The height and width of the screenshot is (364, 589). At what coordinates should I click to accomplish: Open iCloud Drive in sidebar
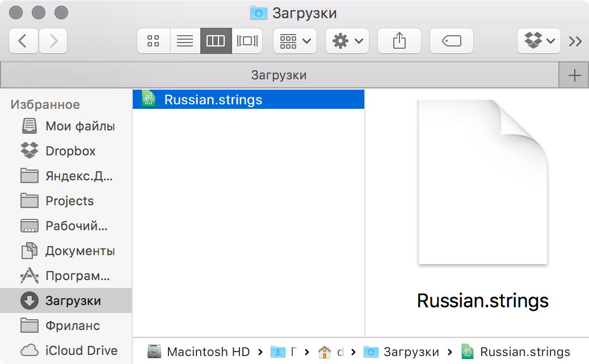click(x=81, y=350)
